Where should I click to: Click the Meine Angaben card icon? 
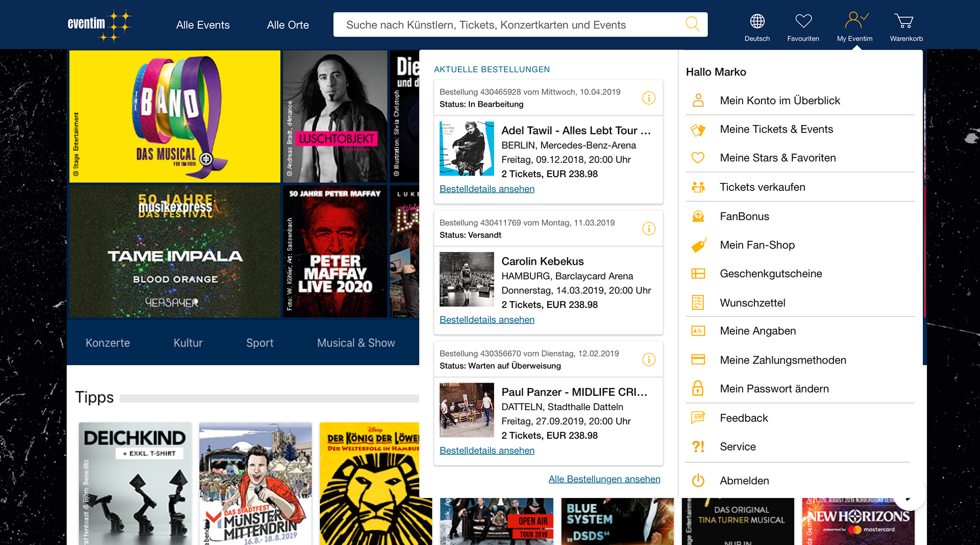click(698, 331)
